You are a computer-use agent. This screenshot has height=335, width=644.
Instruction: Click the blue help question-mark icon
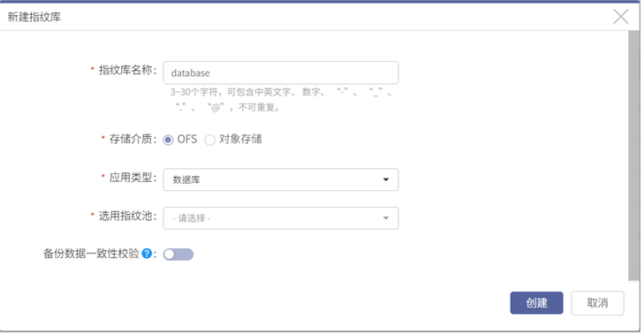coord(147,254)
